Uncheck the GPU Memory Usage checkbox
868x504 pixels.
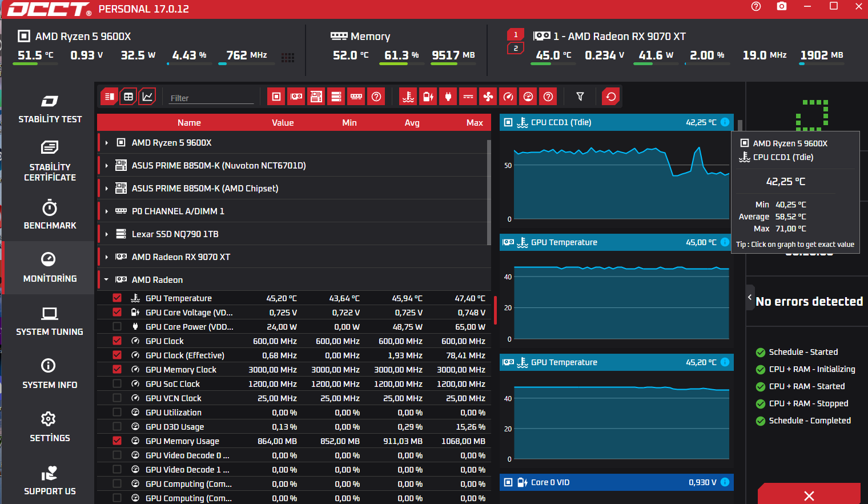[117, 441]
